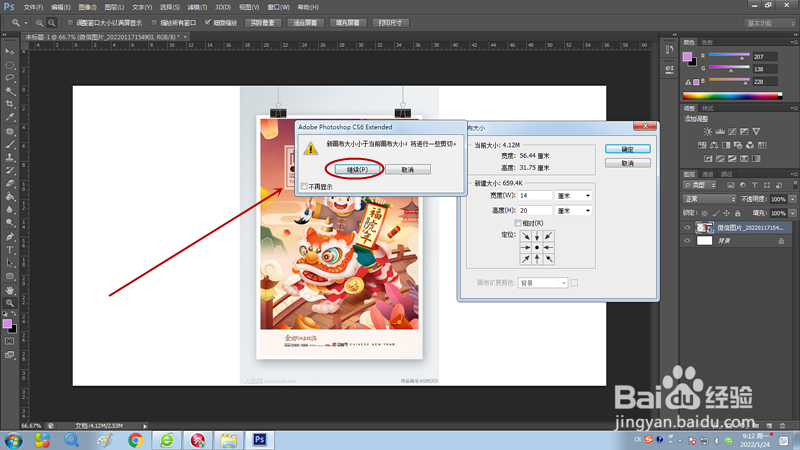Open the layer filter 类型 dropdown
Viewport: 800px width, 450px height.
[x=700, y=185]
